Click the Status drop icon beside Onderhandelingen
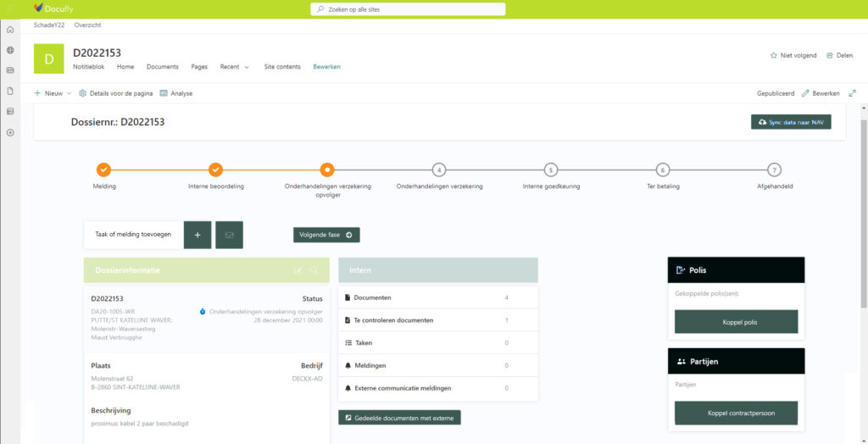Screen dimensions: 868x444 pyautogui.click(x=203, y=312)
